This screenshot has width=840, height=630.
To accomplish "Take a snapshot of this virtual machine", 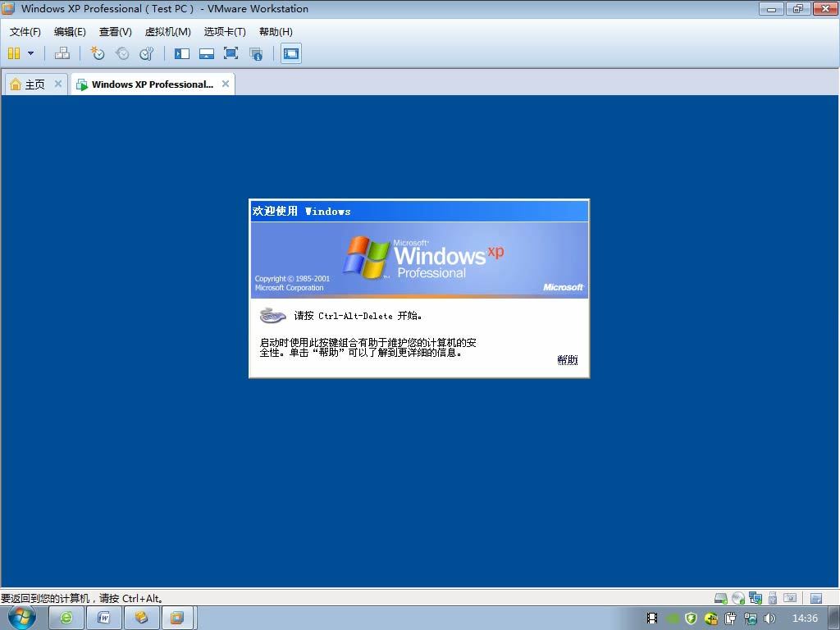I will (98, 53).
